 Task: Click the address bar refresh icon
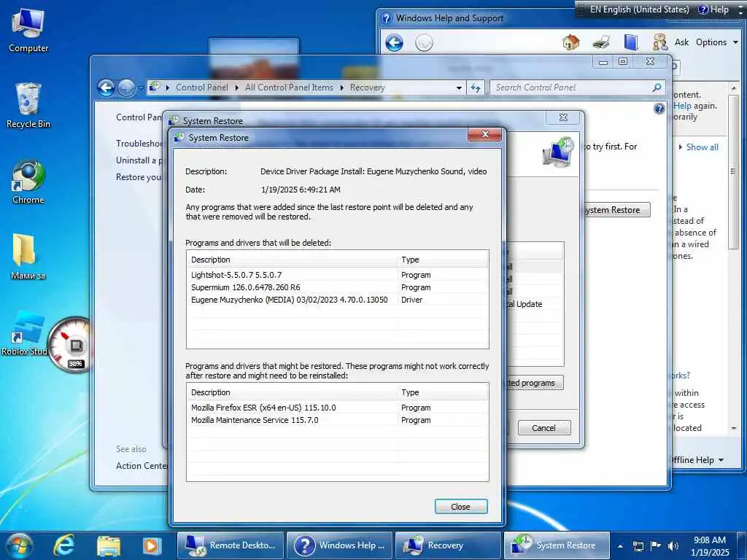[x=476, y=87]
